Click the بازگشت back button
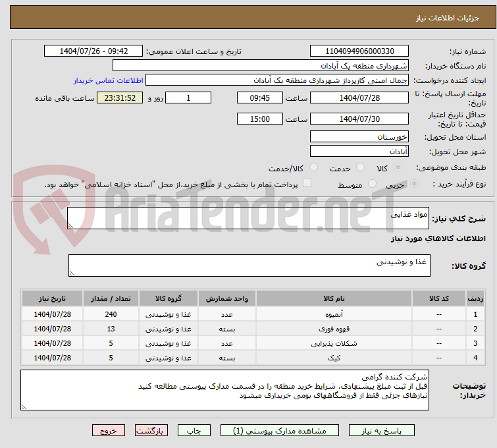 [x=151, y=431]
